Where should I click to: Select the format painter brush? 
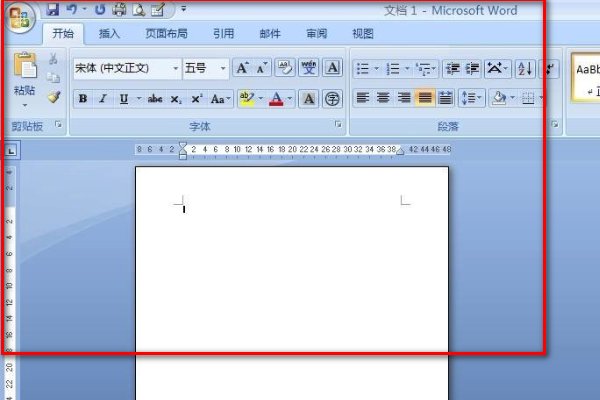pyautogui.click(x=54, y=97)
